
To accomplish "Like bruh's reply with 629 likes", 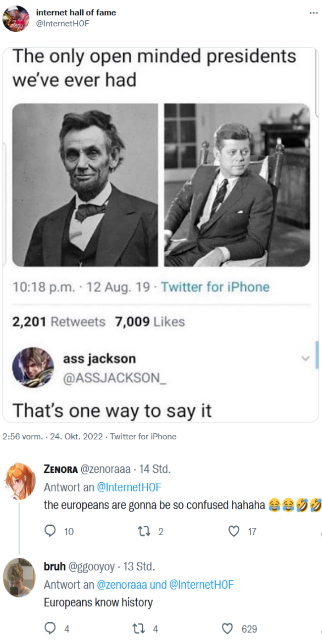I will click(228, 629).
